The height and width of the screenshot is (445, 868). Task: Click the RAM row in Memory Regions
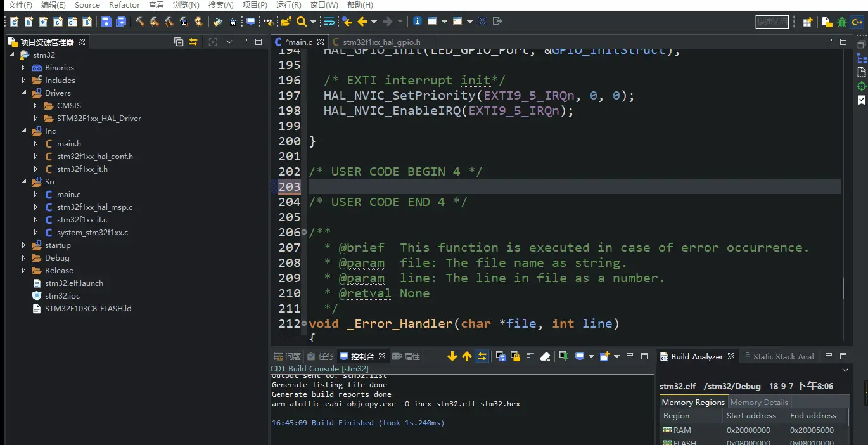(754, 430)
